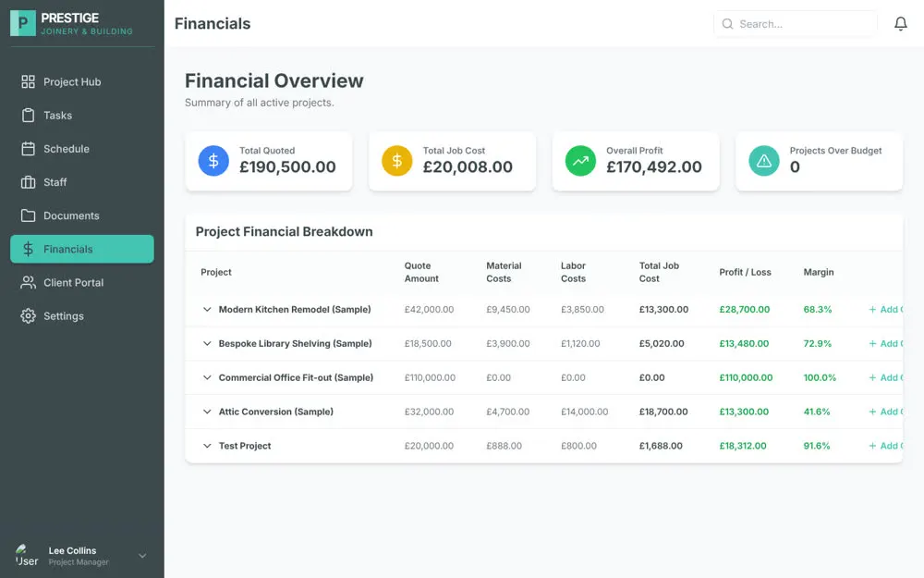Click the Project Hub grid icon
Image resolution: width=924 pixels, height=578 pixels.
pos(28,81)
